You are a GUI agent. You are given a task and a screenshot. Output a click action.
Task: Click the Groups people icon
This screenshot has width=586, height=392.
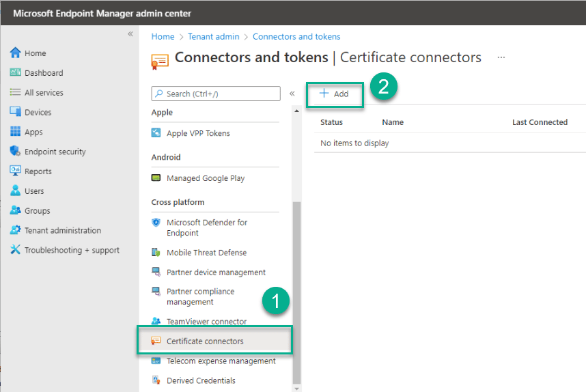(x=15, y=210)
